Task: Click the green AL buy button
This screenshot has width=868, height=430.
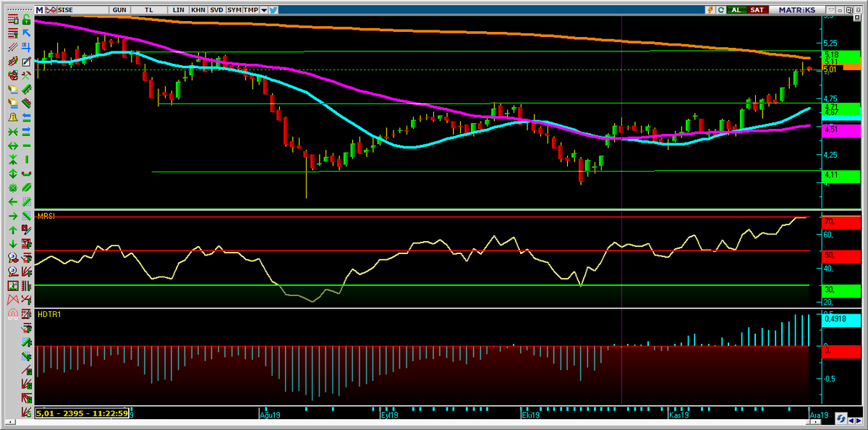Action: [736, 9]
